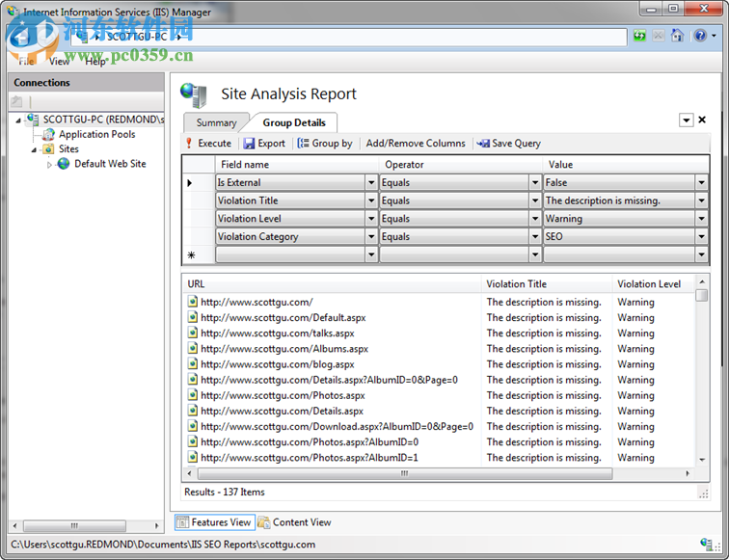
Task: Click the Export toolbar button
Action: tap(263, 144)
